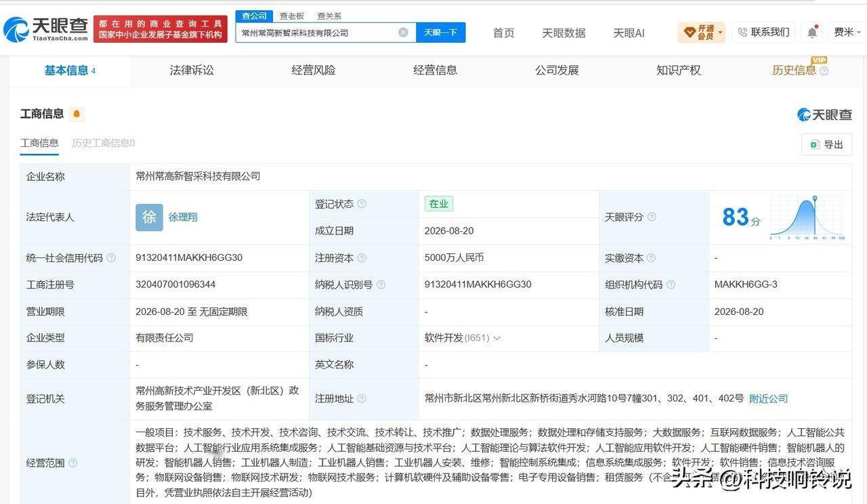Click the help icon next to 经营范围
867x504 pixels.
click(x=72, y=463)
